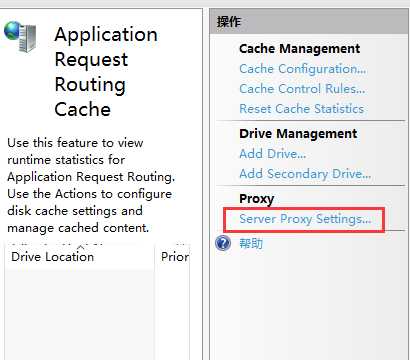
Task: Click the blue help question-mark icon
Action: click(x=223, y=243)
